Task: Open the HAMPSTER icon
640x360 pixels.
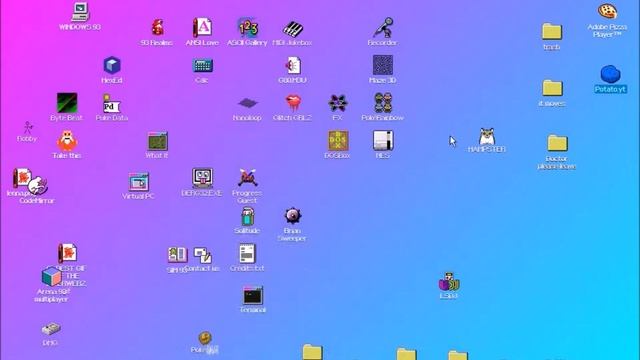Action: pyautogui.click(x=487, y=137)
